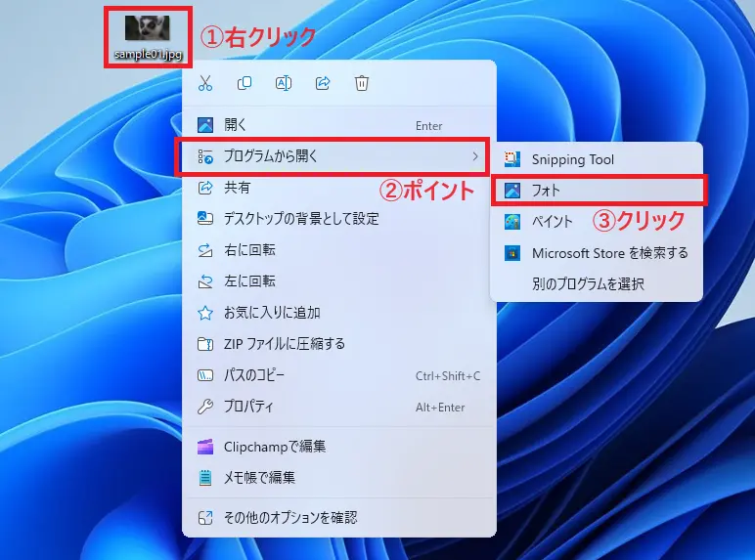The image size is (755, 560).
Task: Choose デスクトップの背景として設定
Action: point(300,219)
